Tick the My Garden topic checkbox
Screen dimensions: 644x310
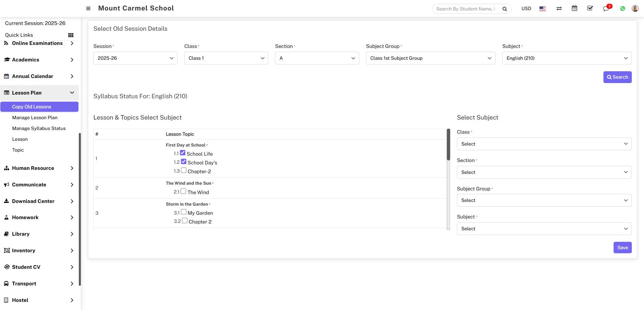pyautogui.click(x=184, y=212)
